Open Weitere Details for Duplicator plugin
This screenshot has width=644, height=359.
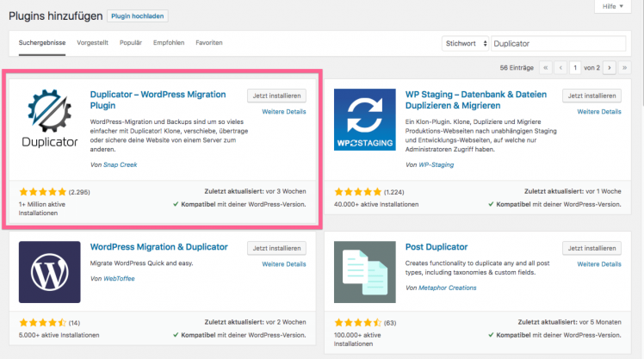coord(284,112)
